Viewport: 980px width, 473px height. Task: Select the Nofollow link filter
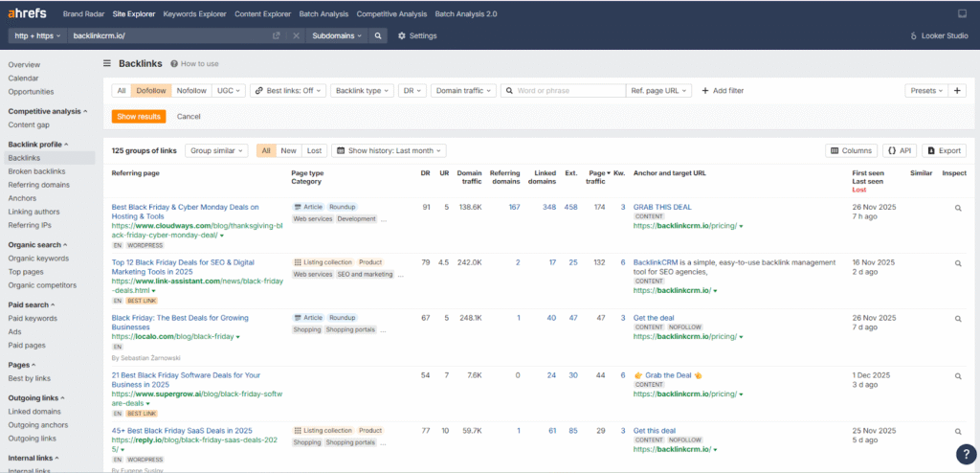[191, 91]
